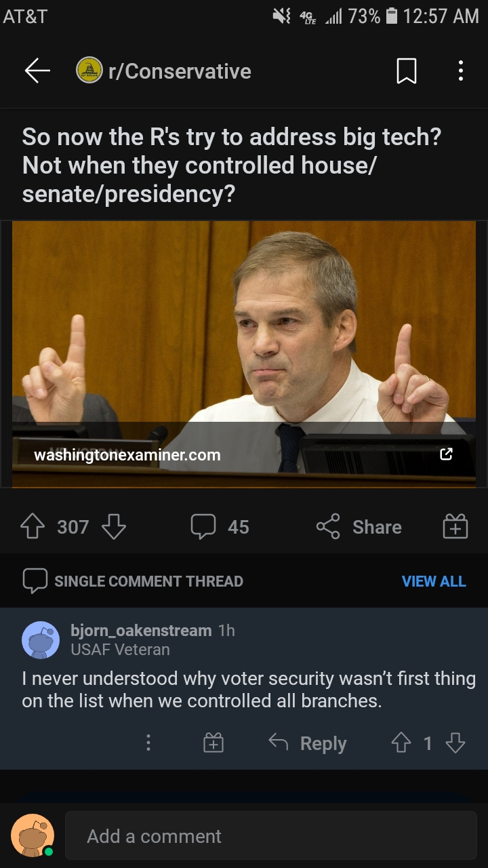Upvote the post
The image size is (488, 868).
33,527
